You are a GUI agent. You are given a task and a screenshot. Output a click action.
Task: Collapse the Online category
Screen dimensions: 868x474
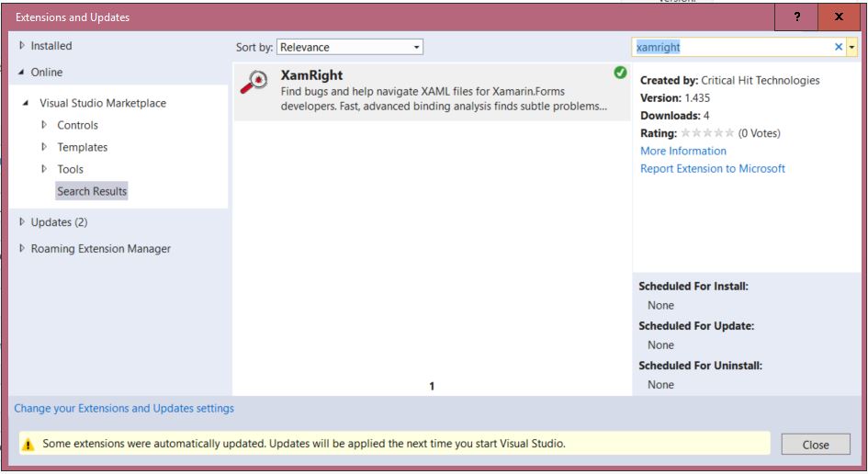click(x=21, y=72)
